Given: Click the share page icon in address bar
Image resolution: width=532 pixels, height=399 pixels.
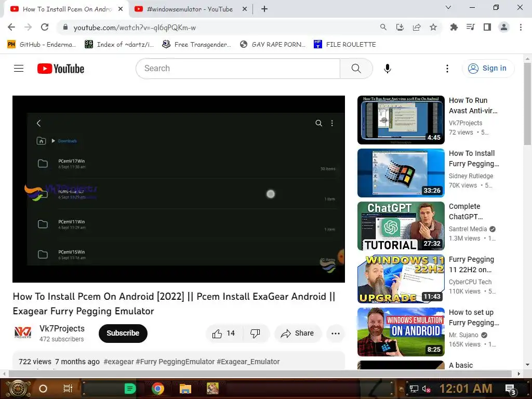Looking at the screenshot, I should tap(417, 27).
